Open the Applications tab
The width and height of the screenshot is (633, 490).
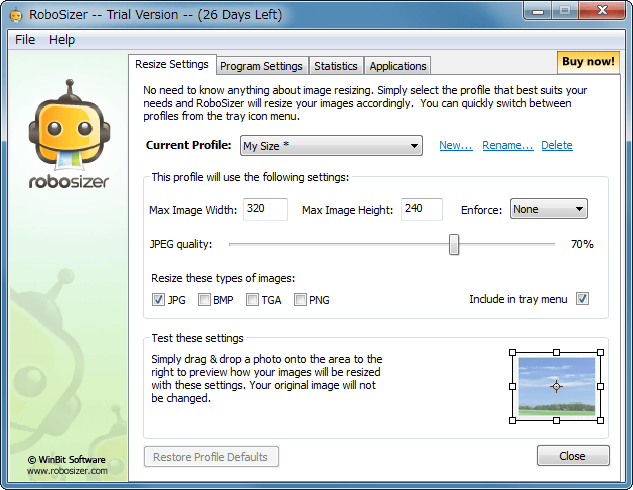tap(398, 66)
